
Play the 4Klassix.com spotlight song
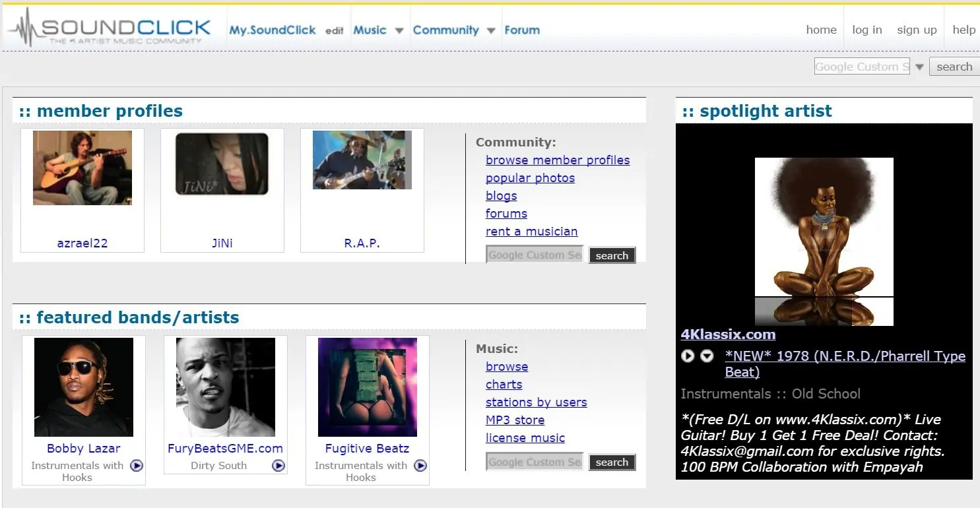pos(688,356)
